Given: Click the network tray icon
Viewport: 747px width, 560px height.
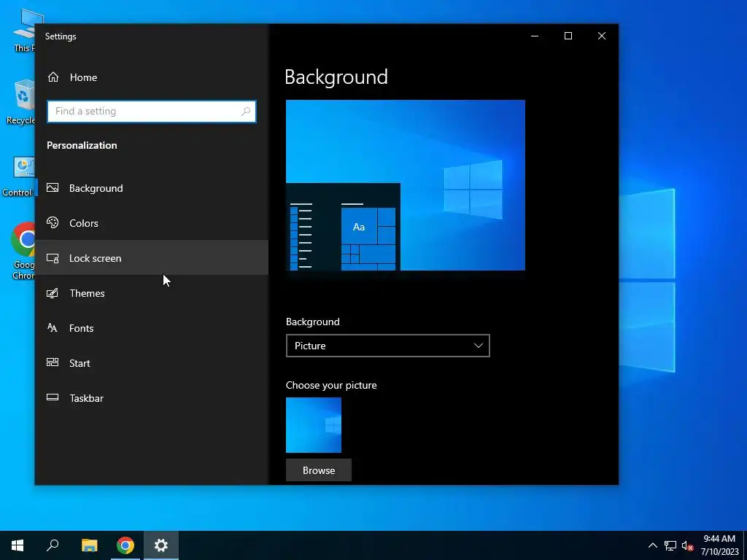Looking at the screenshot, I should click(x=670, y=545).
